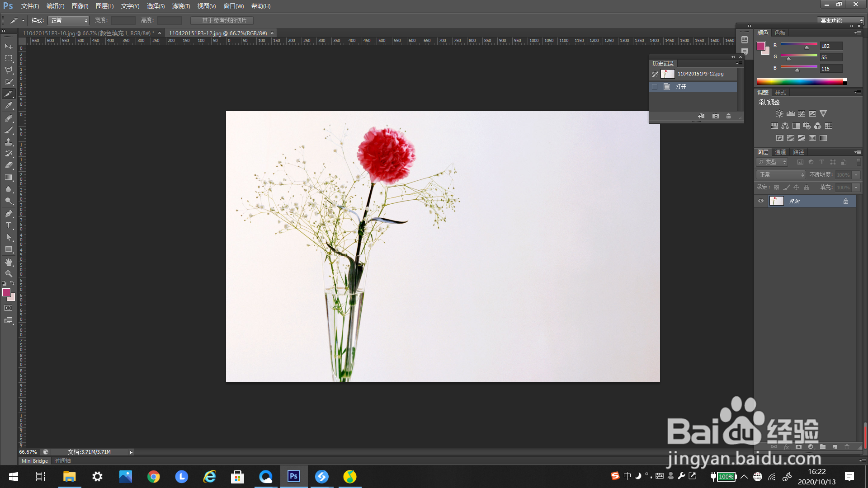Image resolution: width=868 pixels, height=488 pixels.
Task: Open the layer blend mode dropdown 正常
Action: coord(781,175)
